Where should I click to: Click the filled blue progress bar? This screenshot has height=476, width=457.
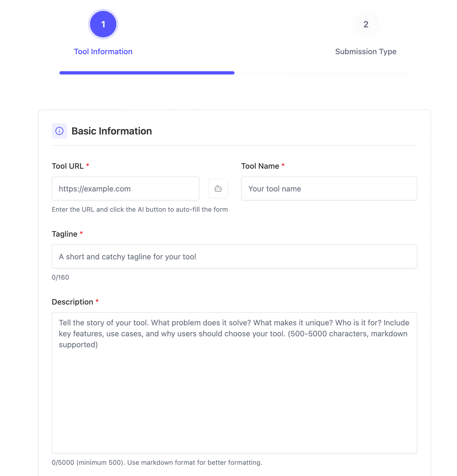click(147, 73)
